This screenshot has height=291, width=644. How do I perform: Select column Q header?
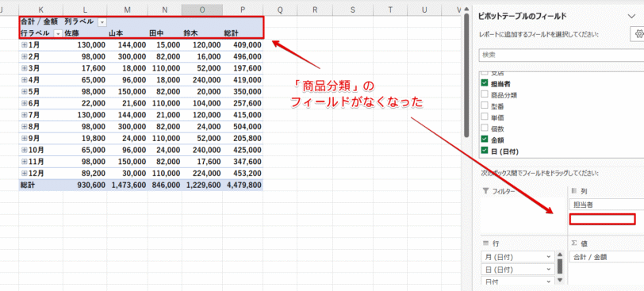[x=280, y=10]
